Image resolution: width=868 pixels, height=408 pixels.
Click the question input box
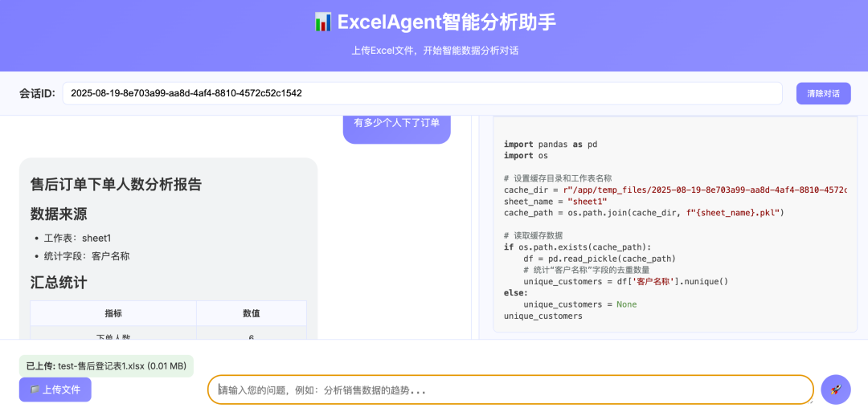pos(510,390)
